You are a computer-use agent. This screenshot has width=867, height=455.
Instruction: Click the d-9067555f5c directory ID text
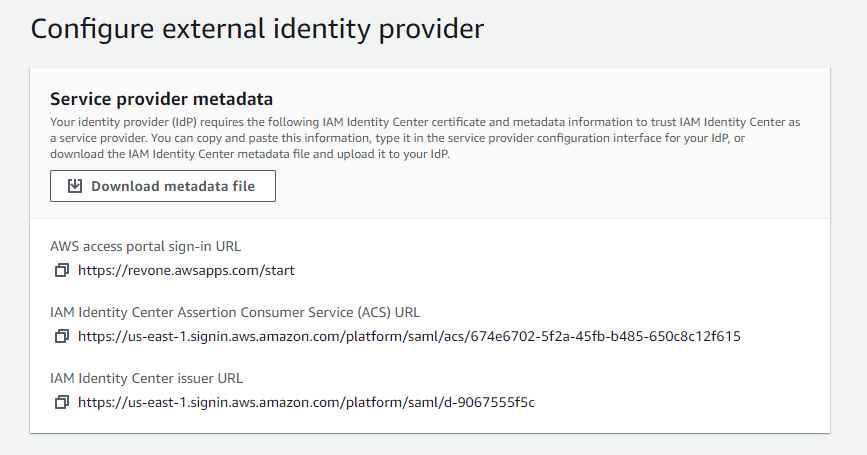point(489,402)
